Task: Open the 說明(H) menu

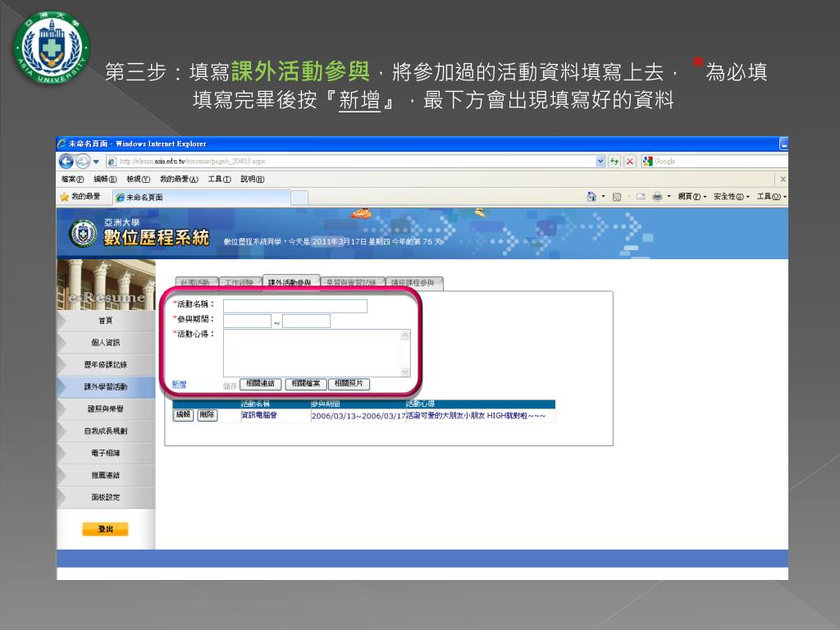Action: pos(253,179)
